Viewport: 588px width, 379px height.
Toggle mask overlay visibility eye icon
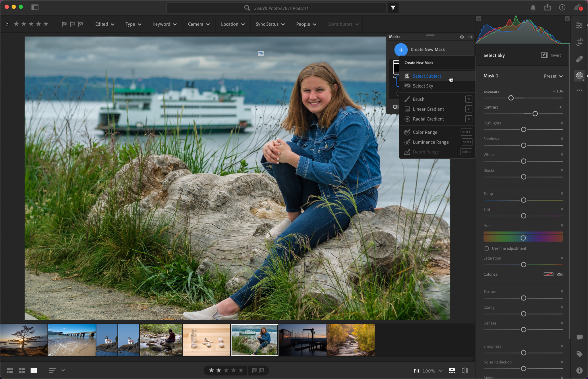[462, 37]
